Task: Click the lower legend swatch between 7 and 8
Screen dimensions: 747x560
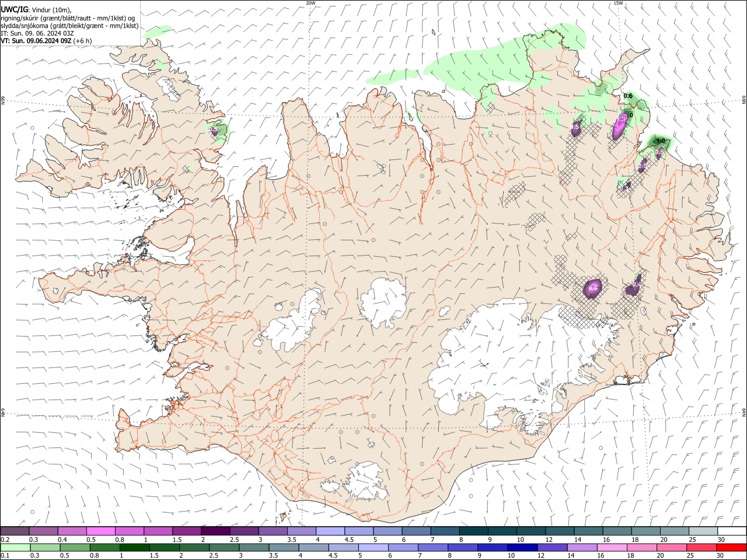Action: click(x=432, y=547)
